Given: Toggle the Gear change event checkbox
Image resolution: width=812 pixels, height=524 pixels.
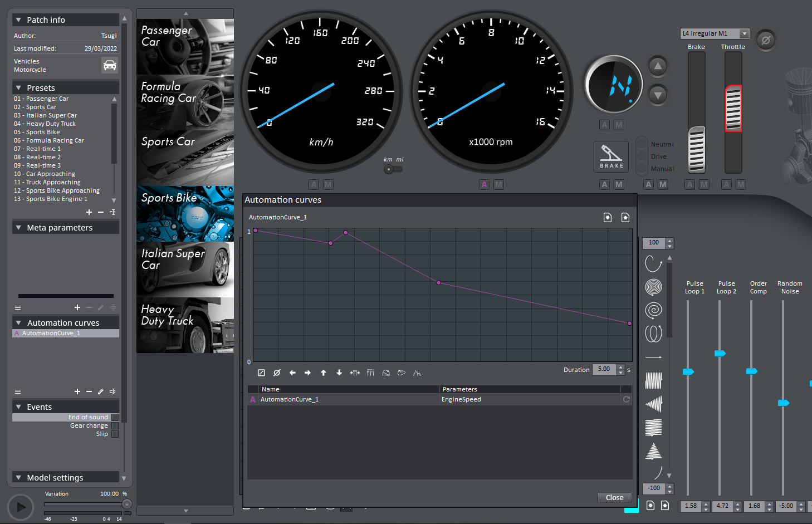Looking at the screenshot, I should click(x=115, y=425).
